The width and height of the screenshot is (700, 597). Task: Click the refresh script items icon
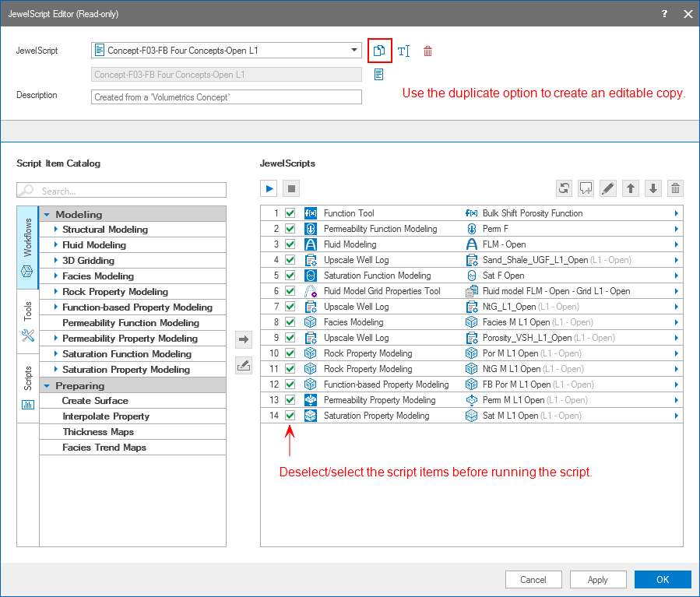(x=564, y=188)
